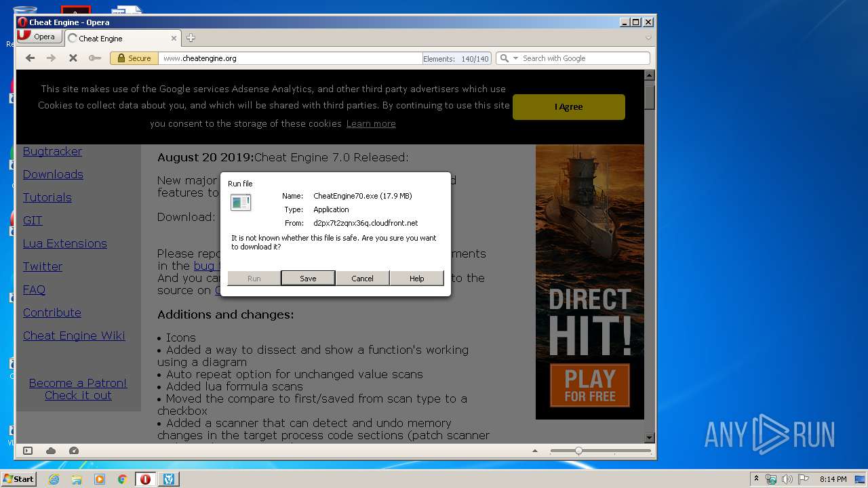Click the Opera Link cloud icon
The image size is (868, 488).
[x=51, y=451]
